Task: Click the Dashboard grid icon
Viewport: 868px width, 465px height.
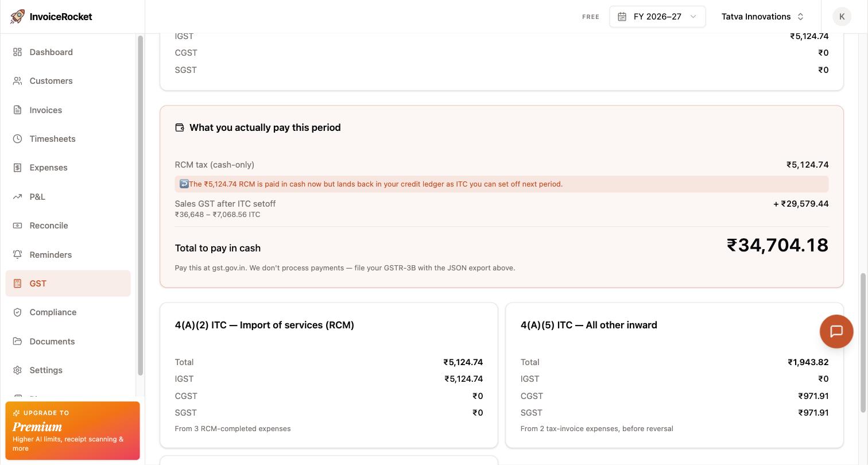Action: [17, 52]
